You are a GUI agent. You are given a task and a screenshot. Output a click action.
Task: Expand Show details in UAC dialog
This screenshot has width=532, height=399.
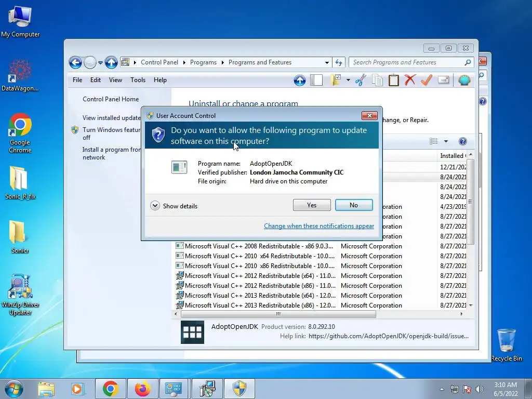pos(174,206)
